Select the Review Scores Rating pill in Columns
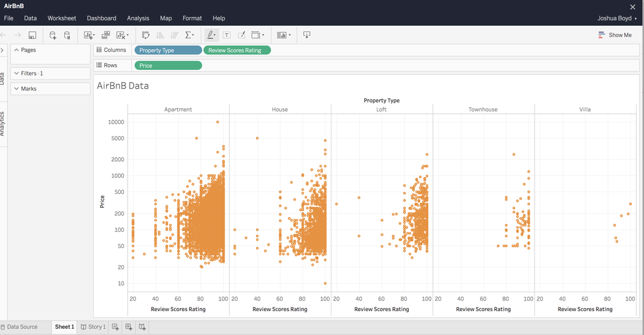Image resolution: width=644 pixels, height=335 pixels. [x=237, y=50]
